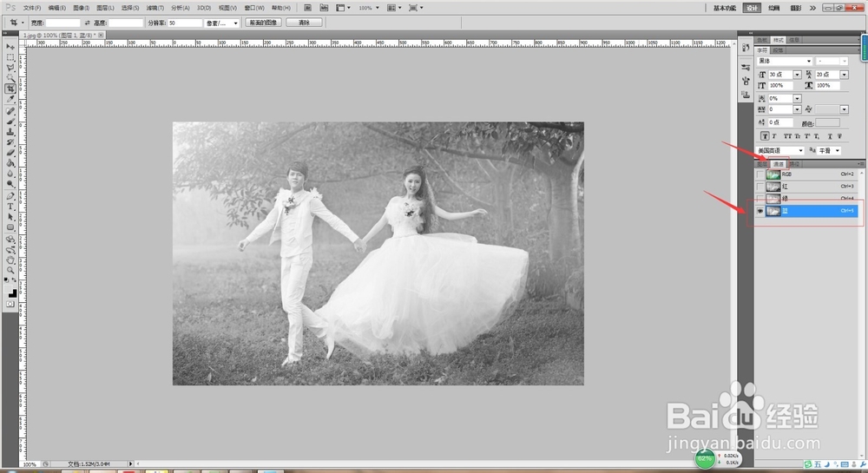Select the History Brush tool
Screen dimensions: 868x473
click(10, 142)
